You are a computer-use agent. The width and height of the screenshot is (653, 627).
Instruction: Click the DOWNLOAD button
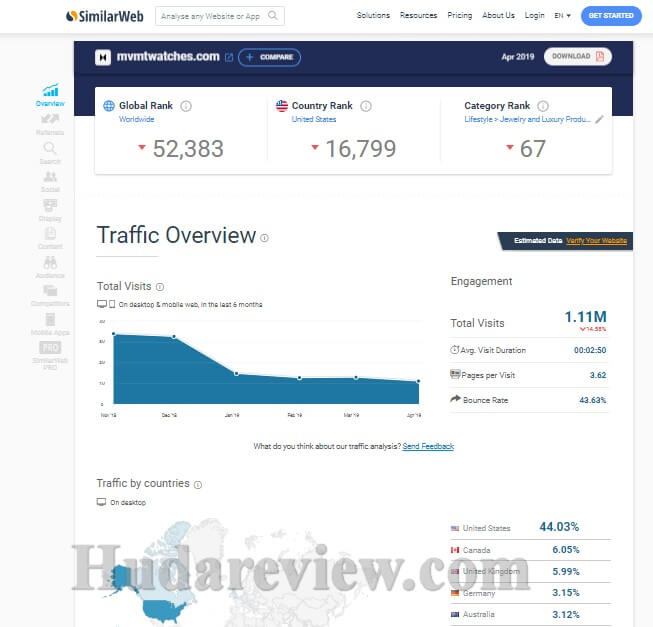[x=578, y=56]
